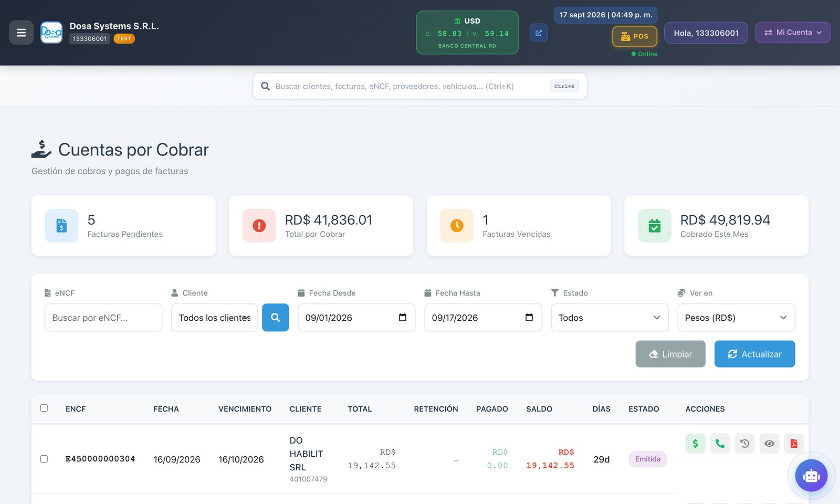Click the Emitida status badge
Screen dimensions: 840x504
click(x=648, y=459)
